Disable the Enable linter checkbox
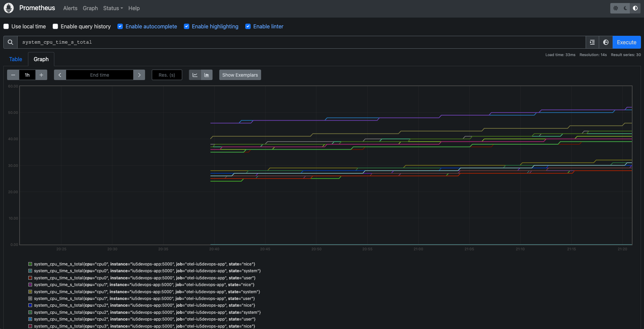644x329 pixels. [x=248, y=26]
